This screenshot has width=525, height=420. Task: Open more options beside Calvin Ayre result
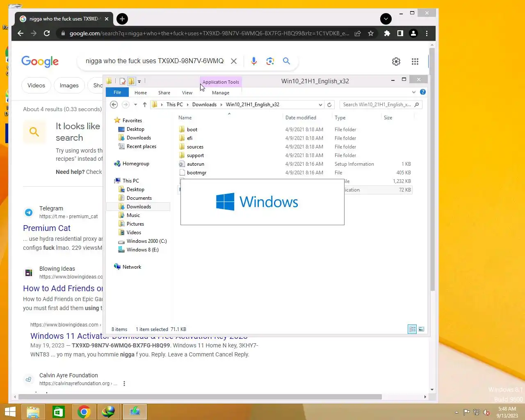(124, 383)
